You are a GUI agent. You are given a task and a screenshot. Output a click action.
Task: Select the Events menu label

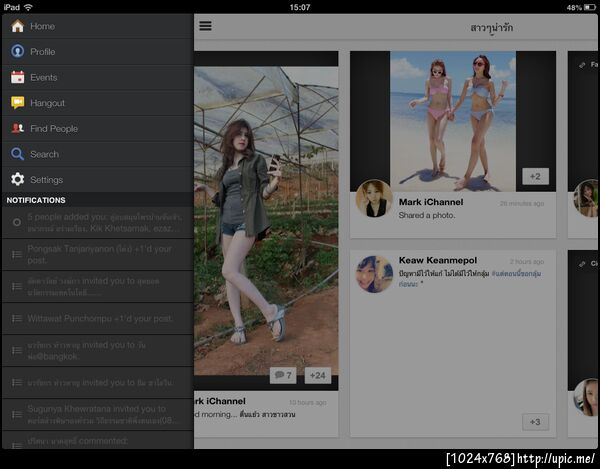point(44,77)
